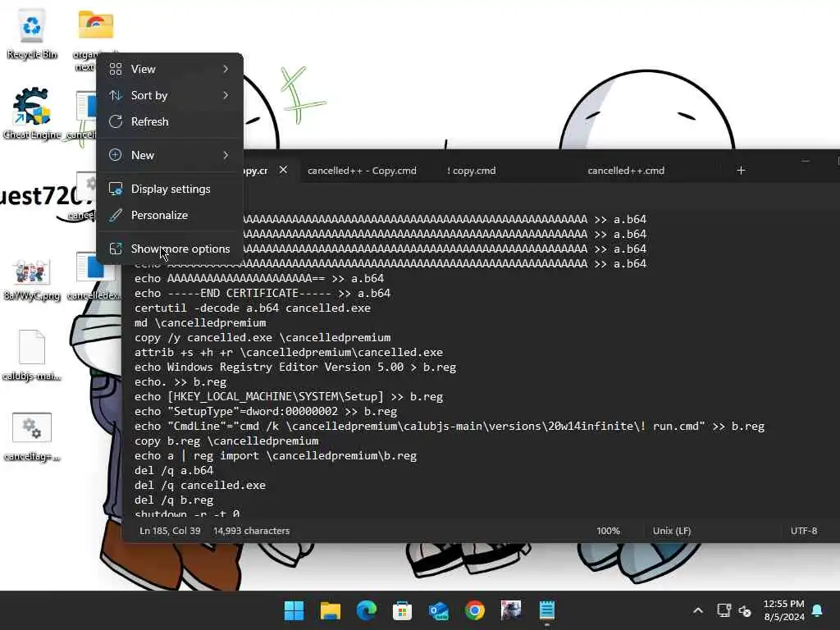This screenshot has width=840, height=630.
Task: Expand the Sort by submenu arrow
Action: 226,95
